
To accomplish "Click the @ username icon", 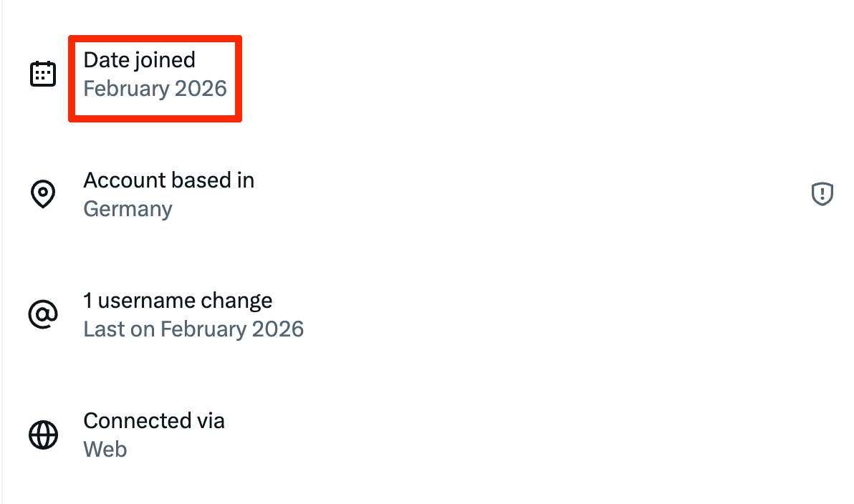I will pyautogui.click(x=43, y=315).
